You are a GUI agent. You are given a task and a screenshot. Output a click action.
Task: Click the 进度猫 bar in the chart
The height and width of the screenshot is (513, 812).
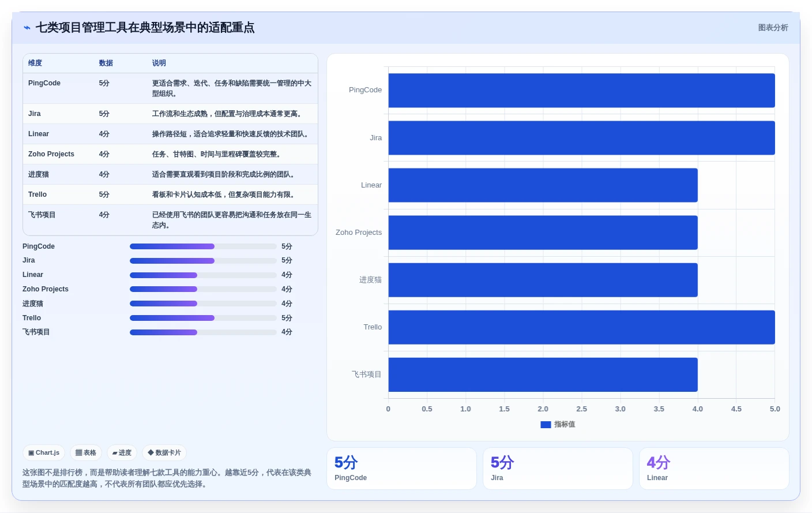543,280
